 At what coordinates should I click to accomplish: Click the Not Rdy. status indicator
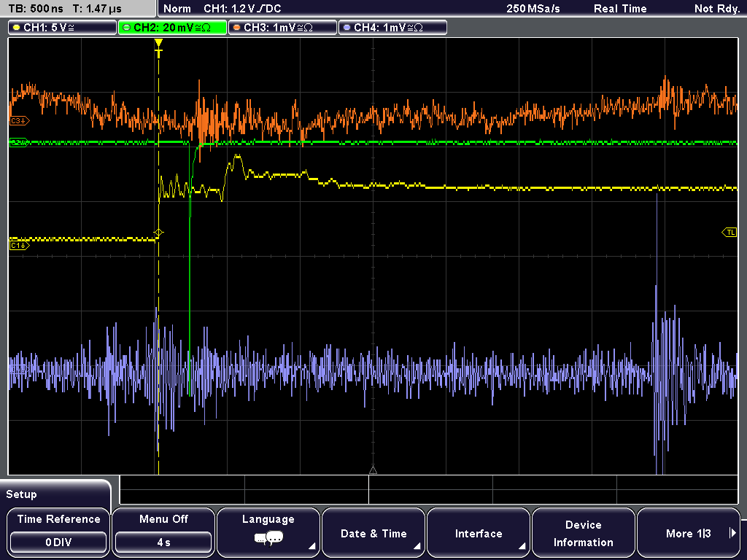coord(716,9)
